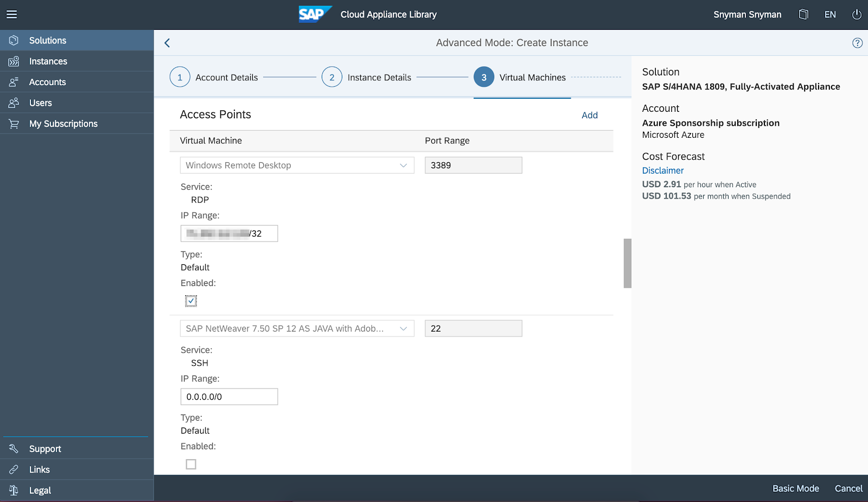Click the vertical scrollbar thumb

628,263
